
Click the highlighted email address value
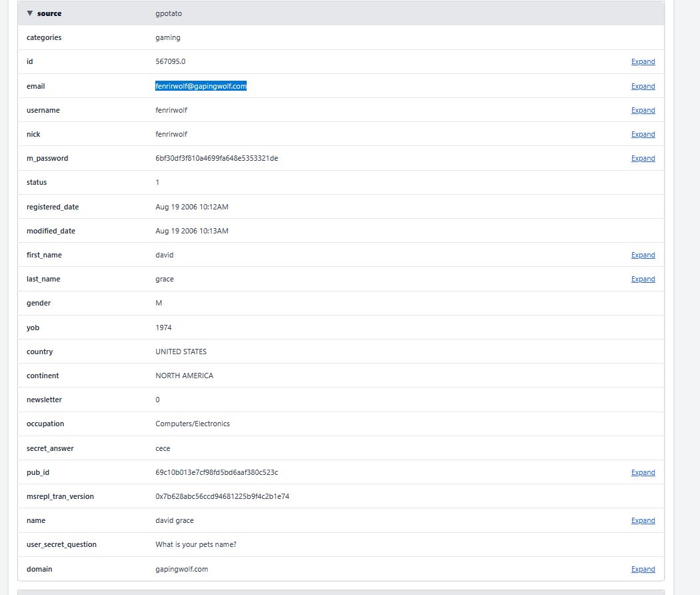pyautogui.click(x=201, y=86)
